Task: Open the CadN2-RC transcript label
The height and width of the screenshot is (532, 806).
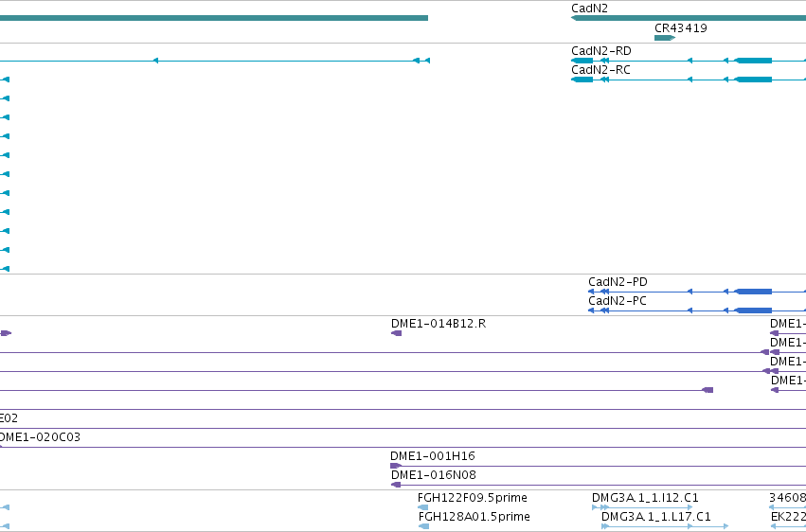Action: tap(600, 70)
